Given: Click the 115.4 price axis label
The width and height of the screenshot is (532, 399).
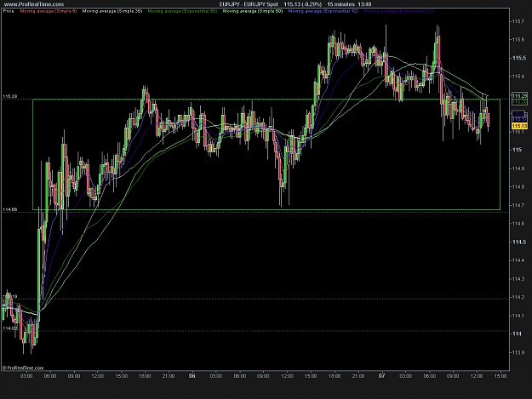Looking at the screenshot, I should (518, 77).
